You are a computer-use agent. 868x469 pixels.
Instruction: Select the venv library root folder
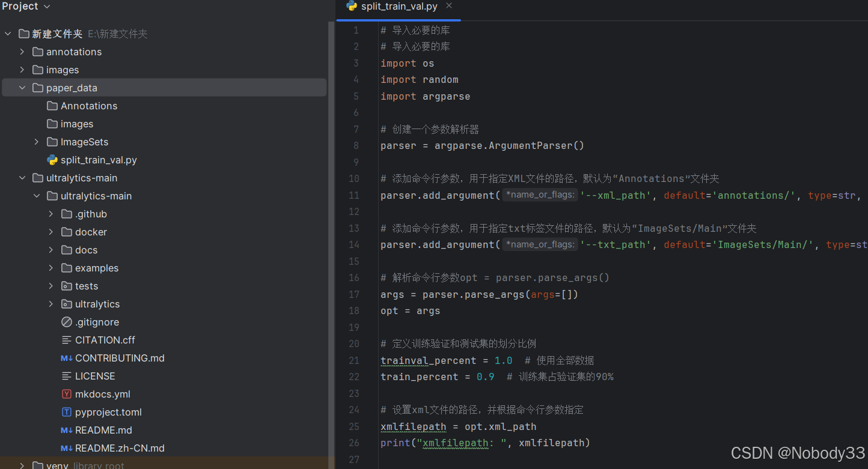85,465
